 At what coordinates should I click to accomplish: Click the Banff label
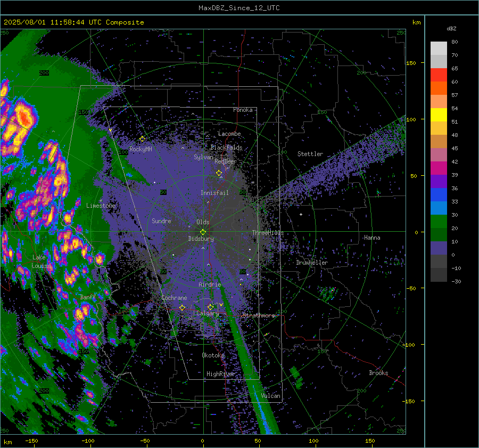[x=88, y=297]
